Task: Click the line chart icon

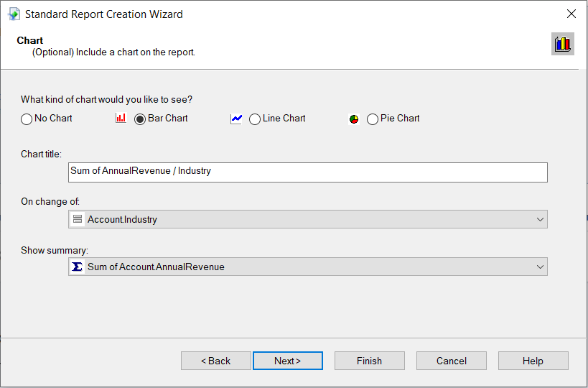Action: coord(236,119)
